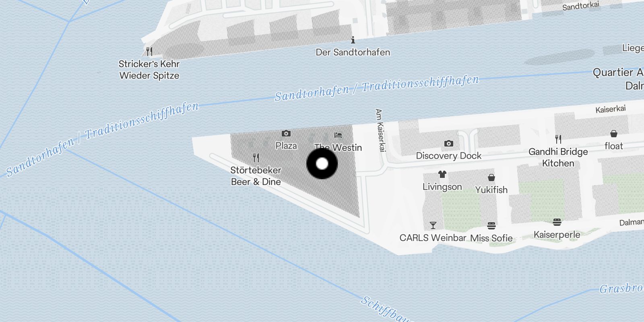The width and height of the screenshot is (644, 322).
Task: Open Der Sandtorhafen information icon
Action: point(353,40)
